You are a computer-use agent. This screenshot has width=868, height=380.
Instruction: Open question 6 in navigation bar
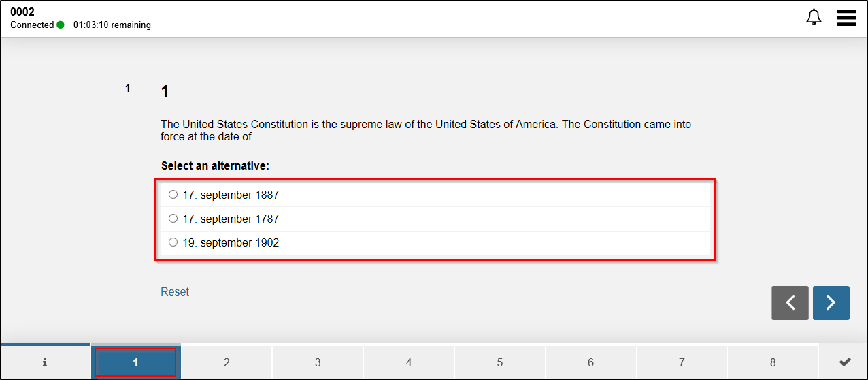coord(590,362)
